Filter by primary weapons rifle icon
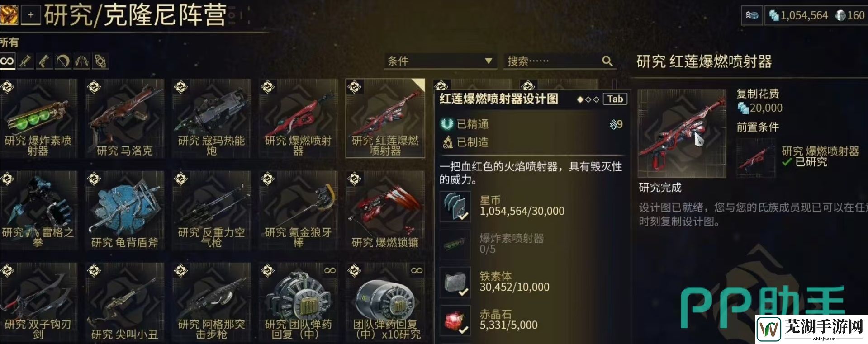The image size is (868, 344). (x=26, y=61)
